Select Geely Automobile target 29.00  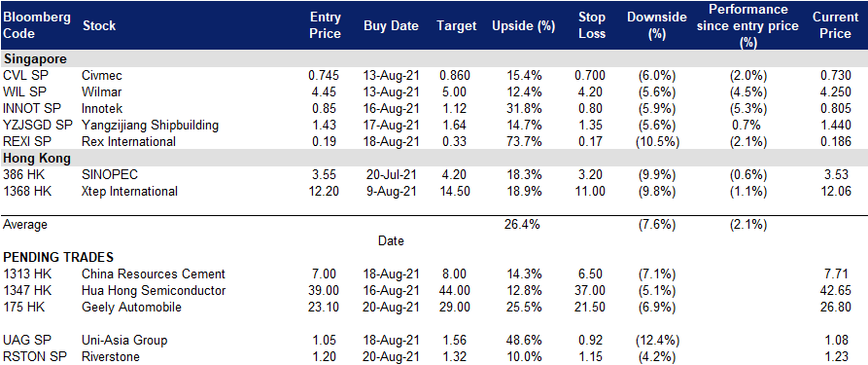click(456, 307)
